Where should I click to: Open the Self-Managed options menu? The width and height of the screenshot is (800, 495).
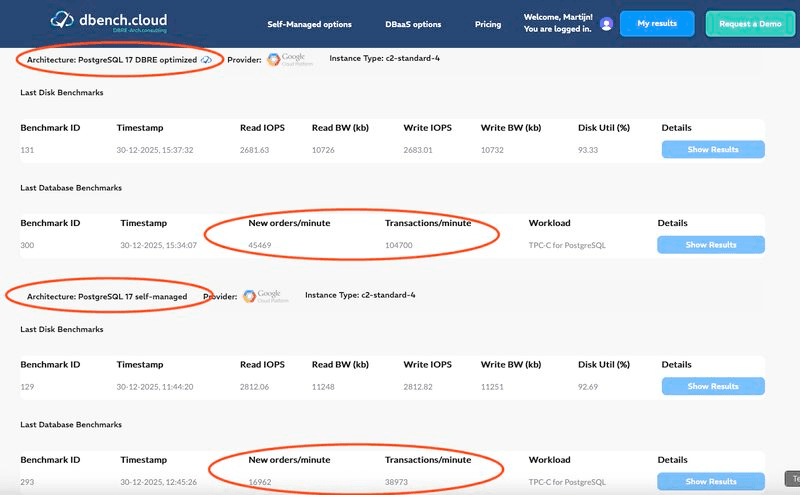[x=309, y=24]
